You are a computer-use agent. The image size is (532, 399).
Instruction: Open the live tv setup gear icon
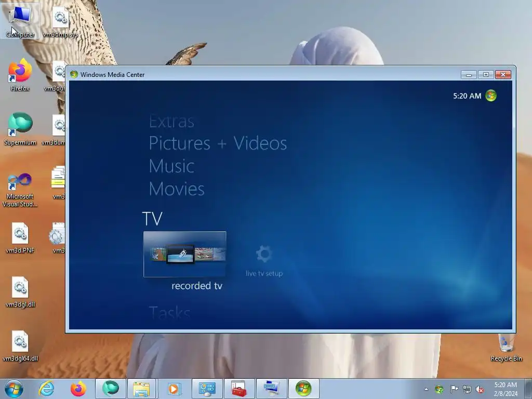(x=264, y=254)
